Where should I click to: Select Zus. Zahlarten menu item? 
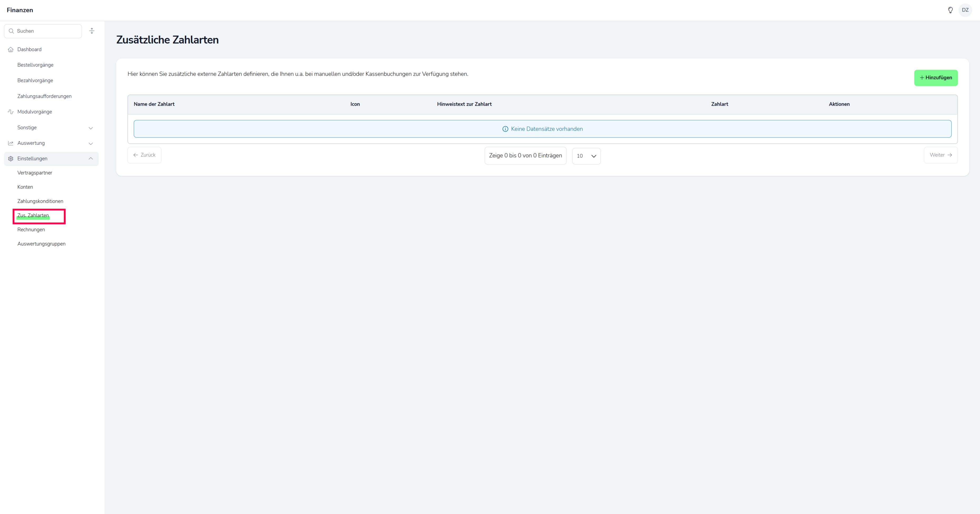[x=33, y=215]
